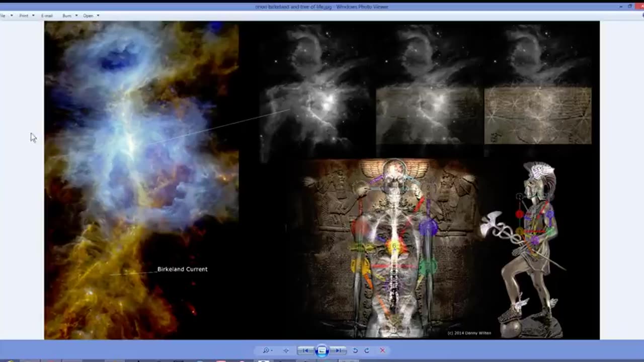Go to the next photo

pos(339,350)
